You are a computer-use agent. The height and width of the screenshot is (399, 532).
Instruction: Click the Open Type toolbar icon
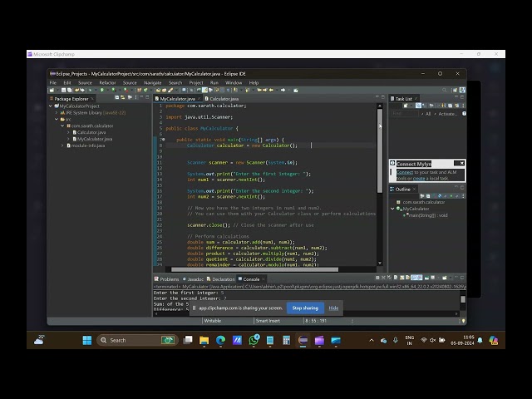point(158,91)
